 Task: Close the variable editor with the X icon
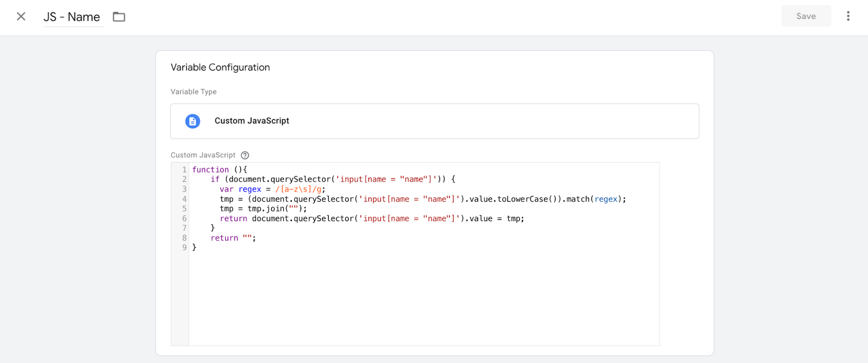coord(21,16)
